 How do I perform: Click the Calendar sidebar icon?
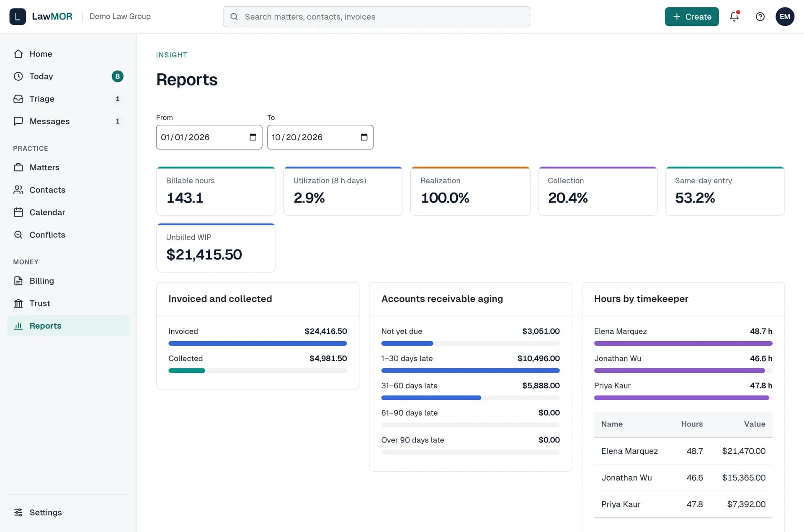(18, 212)
